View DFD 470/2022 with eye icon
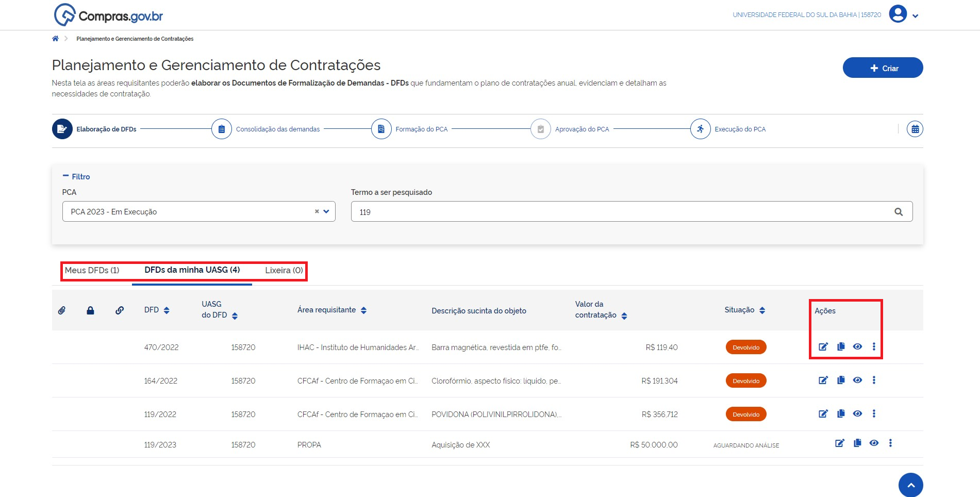 click(x=857, y=347)
